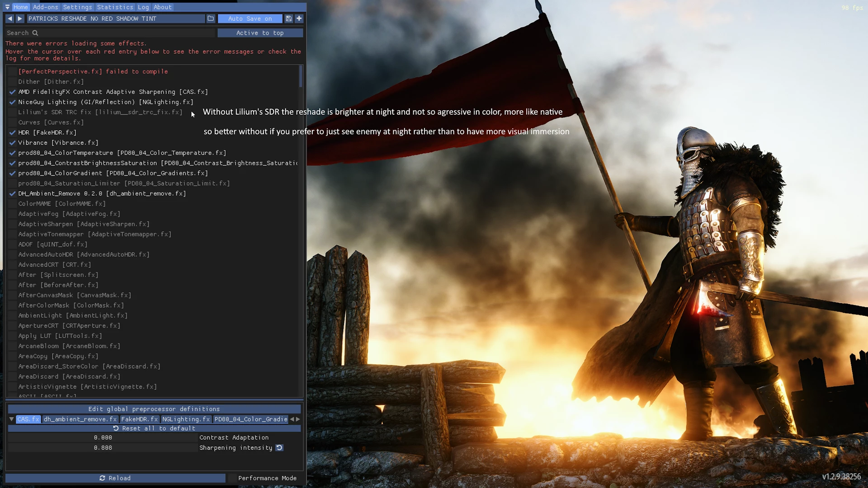Select Apply LUT [LUTTools.fx] entry
Screen dimensions: 868x488
click(x=60, y=336)
